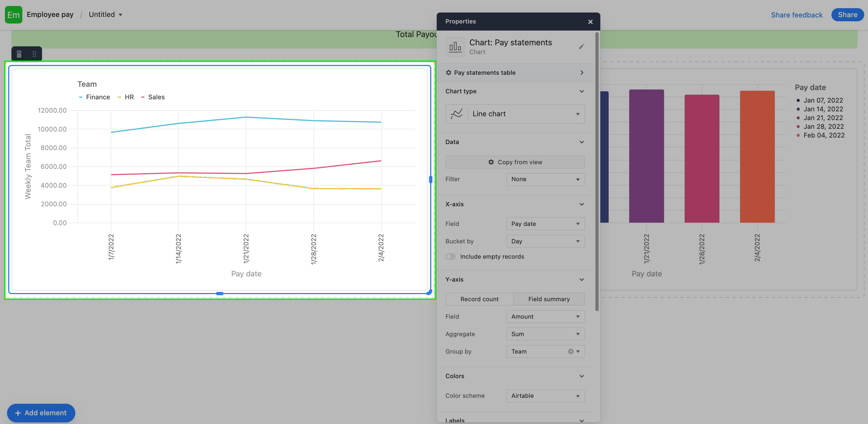868x424 pixels.
Task: Open the Aggregate dropdown selector
Action: tap(545, 334)
